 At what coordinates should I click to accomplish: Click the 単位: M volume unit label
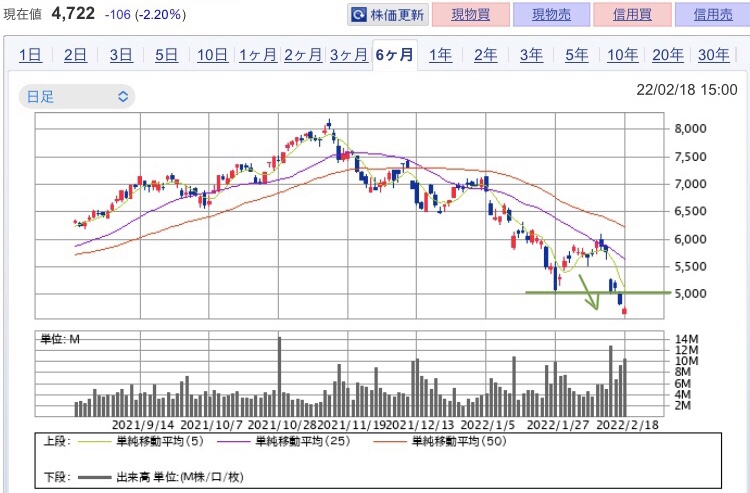click(60, 339)
